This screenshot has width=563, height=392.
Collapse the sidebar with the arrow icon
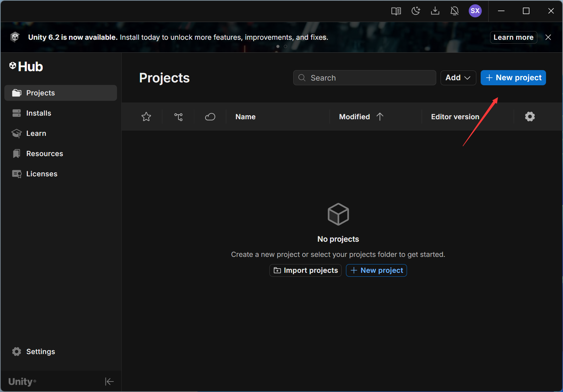click(x=109, y=382)
